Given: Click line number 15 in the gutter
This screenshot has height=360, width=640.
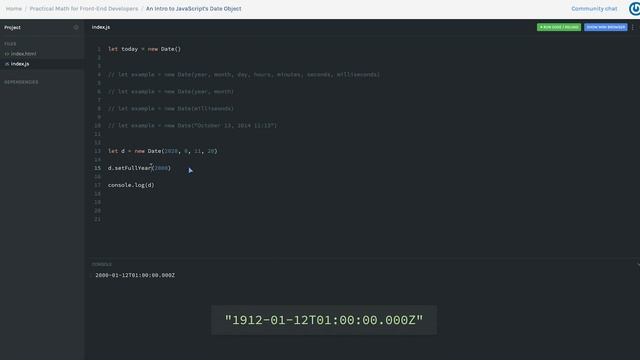Looking at the screenshot, I should tap(97, 168).
